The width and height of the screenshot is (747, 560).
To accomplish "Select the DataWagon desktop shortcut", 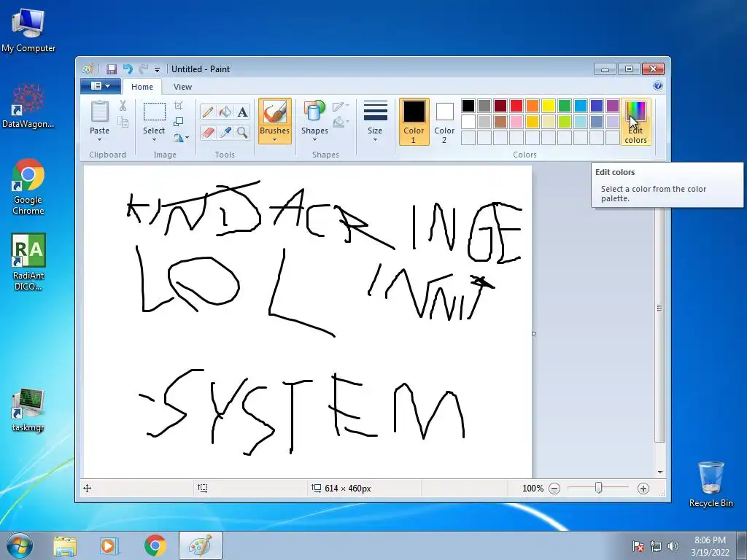I will [28, 106].
